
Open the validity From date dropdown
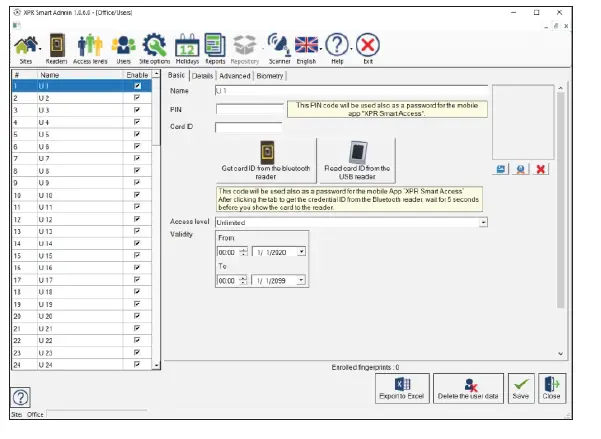pos(302,254)
